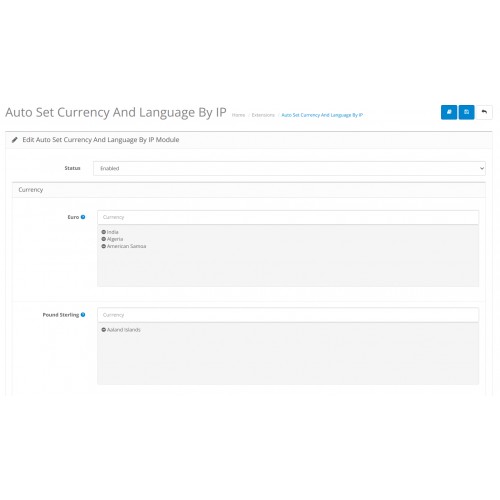The width and height of the screenshot is (500, 500).
Task: Click the Euro currency input field
Action: pyautogui.click(x=288, y=217)
